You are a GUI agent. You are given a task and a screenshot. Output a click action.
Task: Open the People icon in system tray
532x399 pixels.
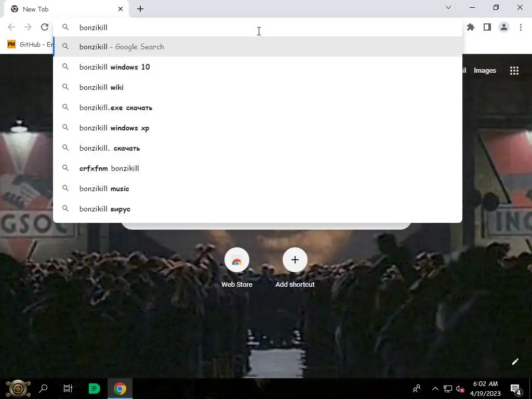tap(417, 389)
